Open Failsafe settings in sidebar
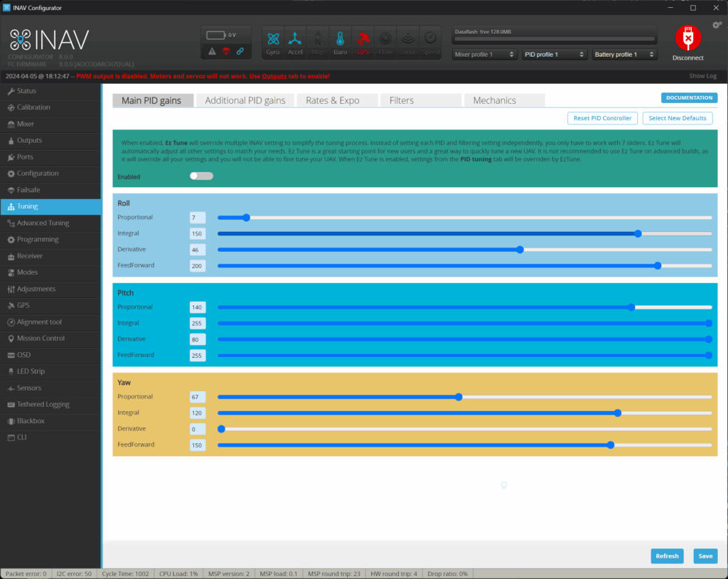Image resolution: width=728 pixels, height=579 pixels. 50,190
